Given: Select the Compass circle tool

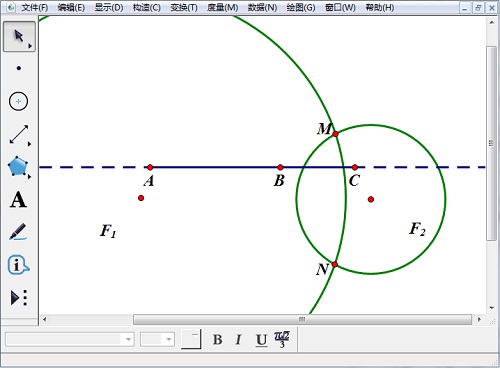Looking at the screenshot, I should click(x=18, y=101).
